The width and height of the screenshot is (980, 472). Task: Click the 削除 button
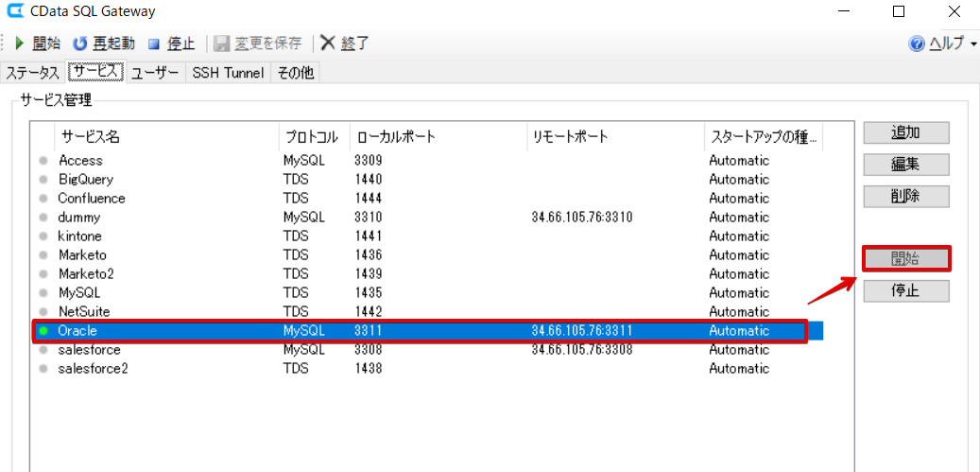click(x=906, y=197)
